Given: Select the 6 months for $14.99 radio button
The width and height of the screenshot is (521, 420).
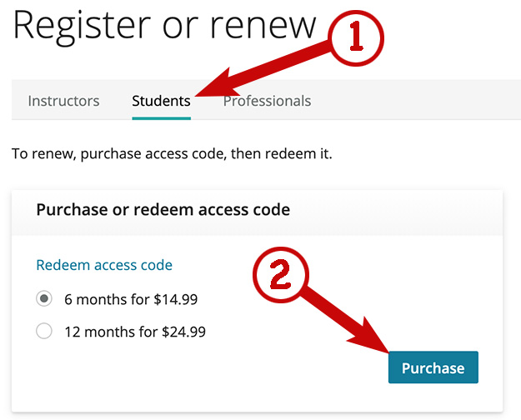Looking at the screenshot, I should tap(44, 298).
